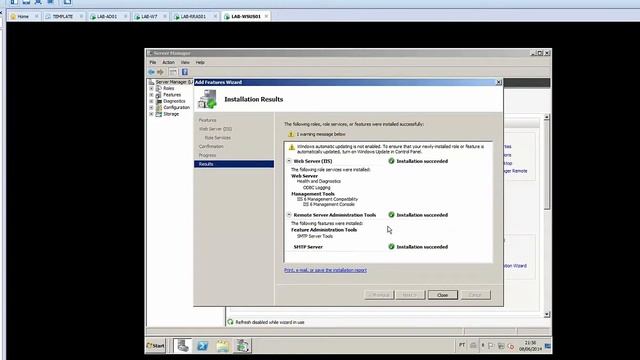Click the Home tab house icon

click(x=13, y=16)
